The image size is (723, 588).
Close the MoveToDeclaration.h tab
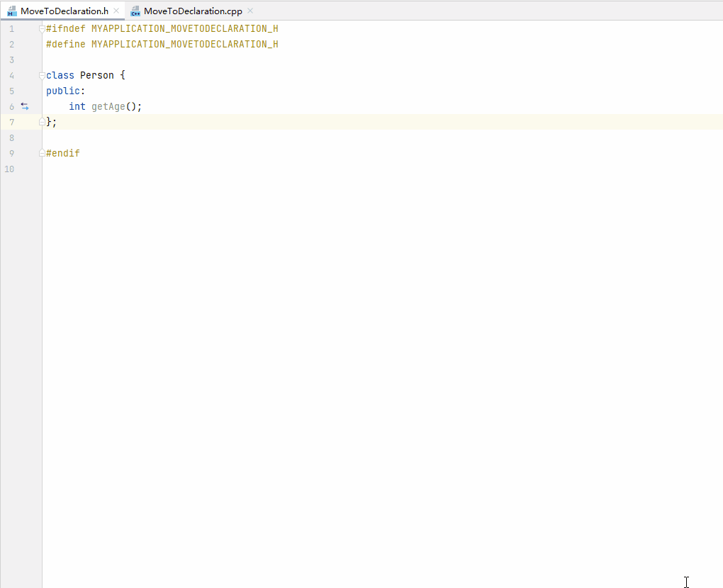[116, 11]
